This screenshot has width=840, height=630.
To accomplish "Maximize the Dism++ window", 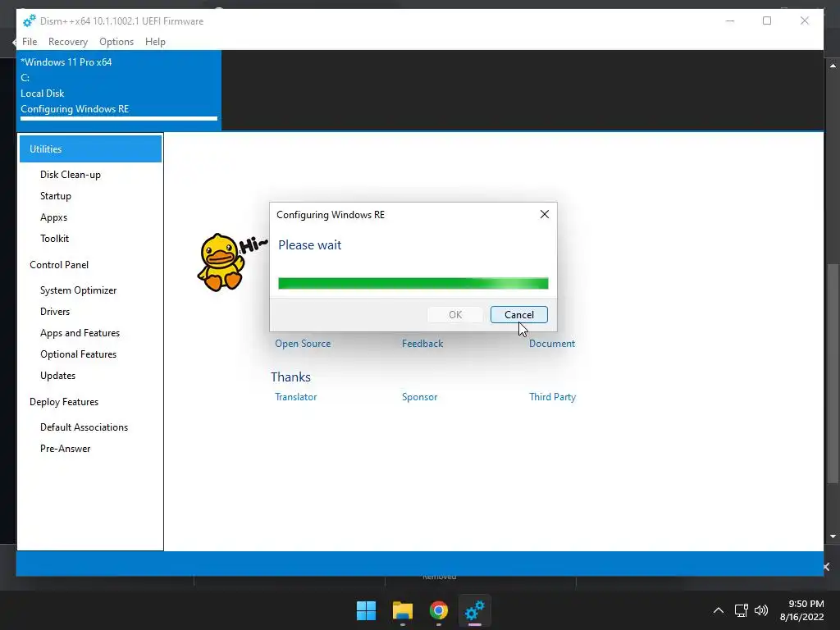I will coord(767,21).
